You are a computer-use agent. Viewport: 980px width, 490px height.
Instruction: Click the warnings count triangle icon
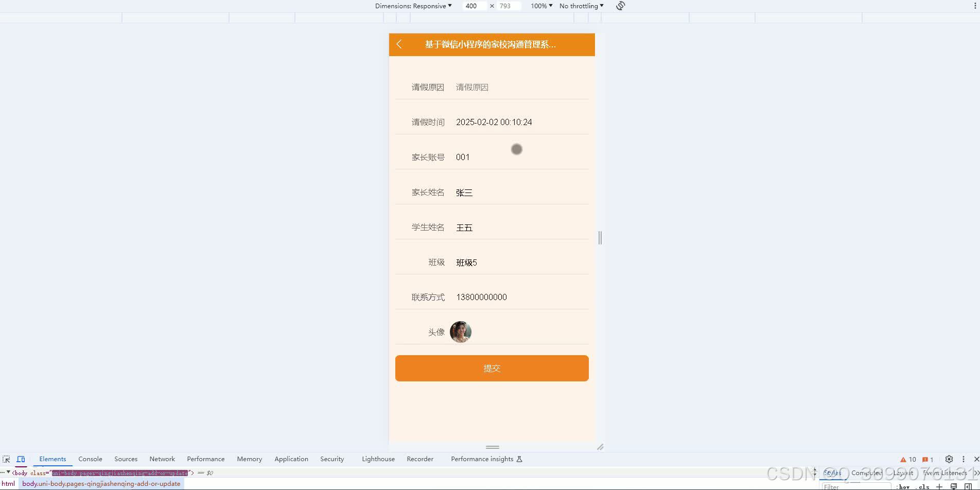[x=903, y=459]
